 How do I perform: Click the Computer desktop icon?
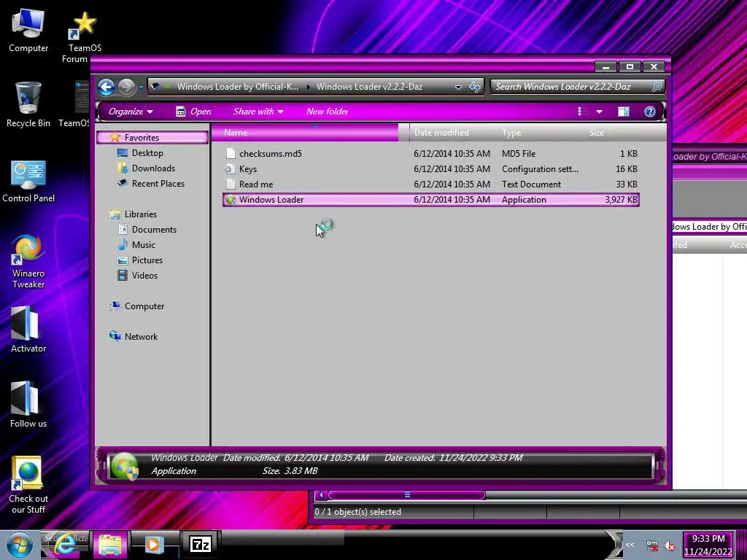pos(28,31)
